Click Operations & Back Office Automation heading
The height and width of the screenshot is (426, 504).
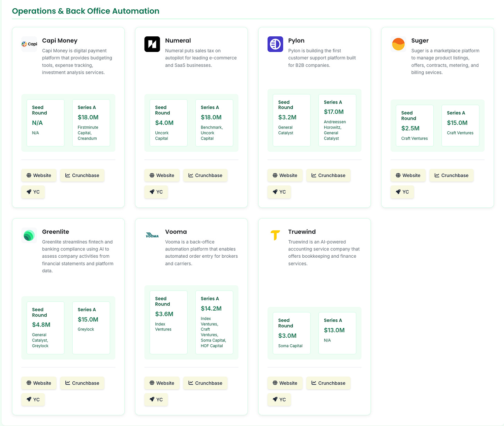click(85, 11)
